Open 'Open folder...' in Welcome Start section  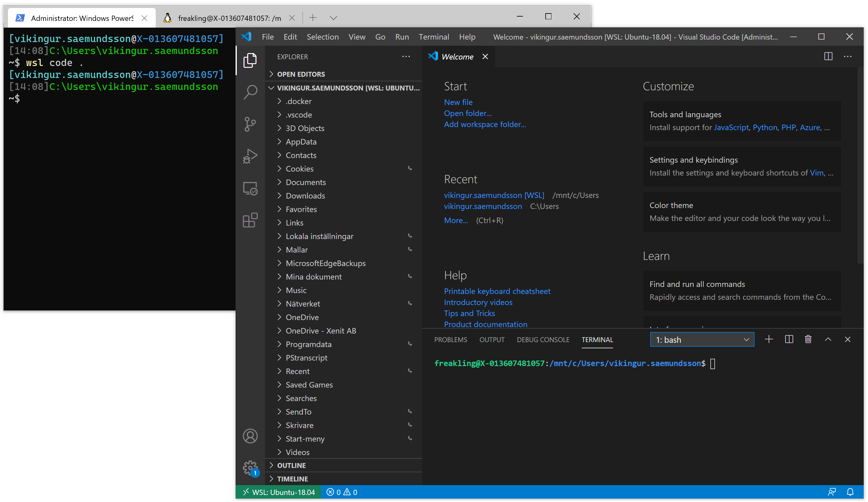(x=467, y=113)
